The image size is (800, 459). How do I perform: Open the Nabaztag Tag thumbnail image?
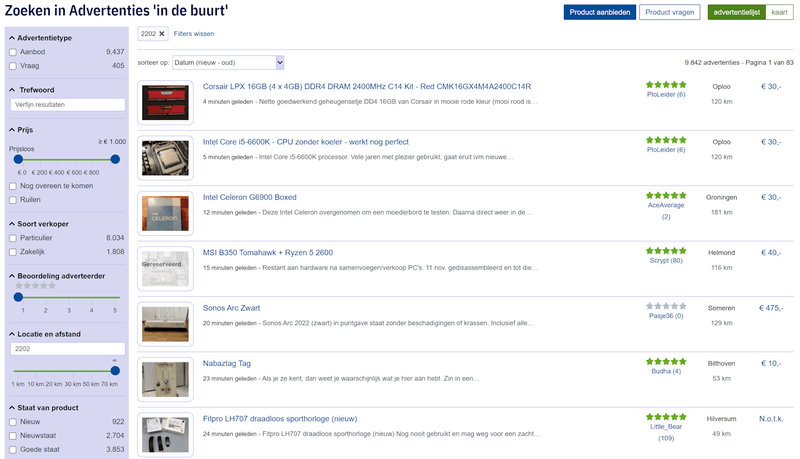click(x=165, y=379)
